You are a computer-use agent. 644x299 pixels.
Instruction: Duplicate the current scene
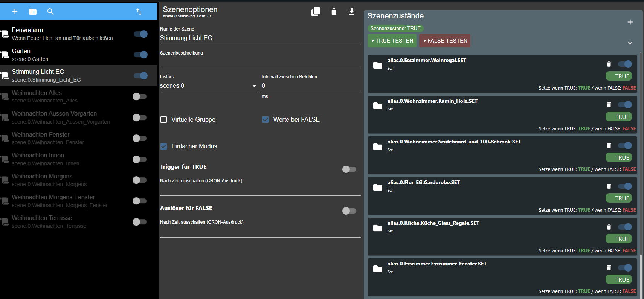coord(316,12)
